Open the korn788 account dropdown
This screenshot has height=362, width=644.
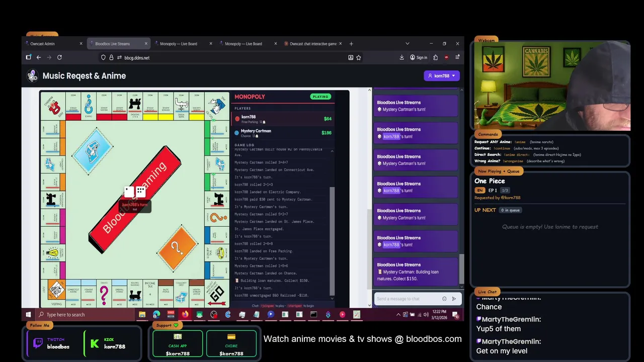[x=442, y=76]
